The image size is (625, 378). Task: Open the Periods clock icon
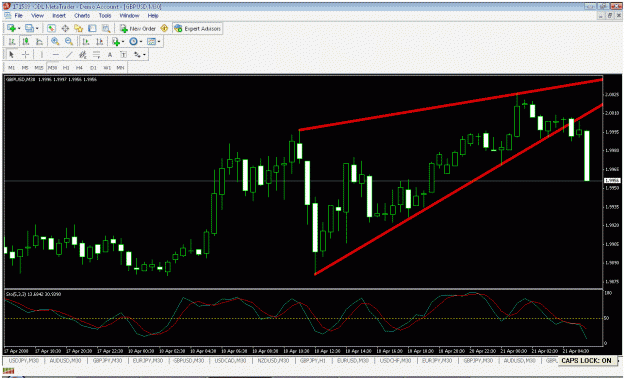133,41
